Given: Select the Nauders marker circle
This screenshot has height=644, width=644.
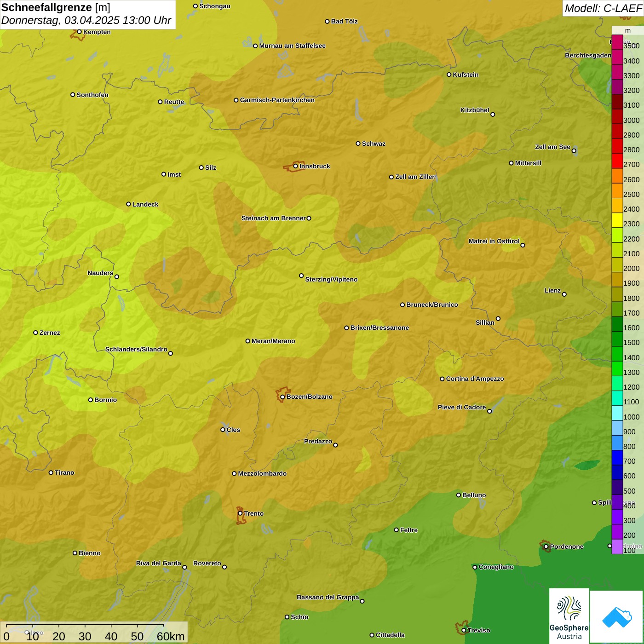Looking at the screenshot, I should (117, 276).
